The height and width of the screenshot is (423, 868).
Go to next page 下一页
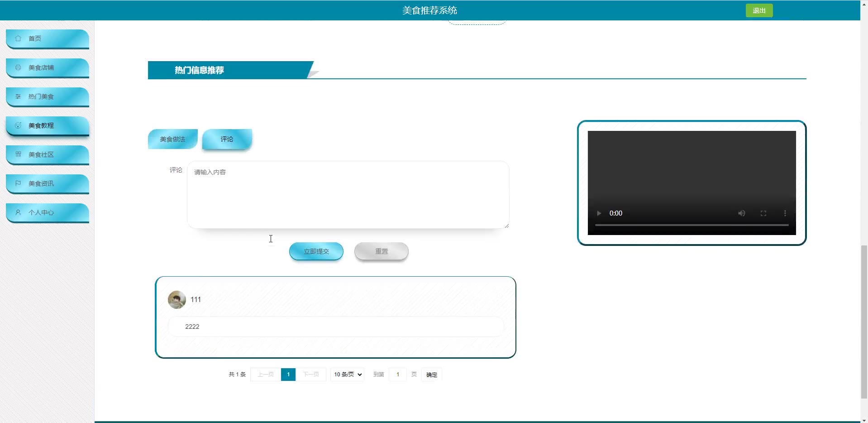[311, 375]
